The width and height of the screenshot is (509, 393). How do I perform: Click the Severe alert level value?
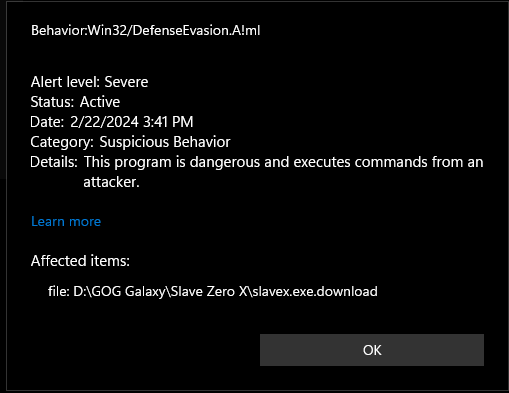[126, 82]
